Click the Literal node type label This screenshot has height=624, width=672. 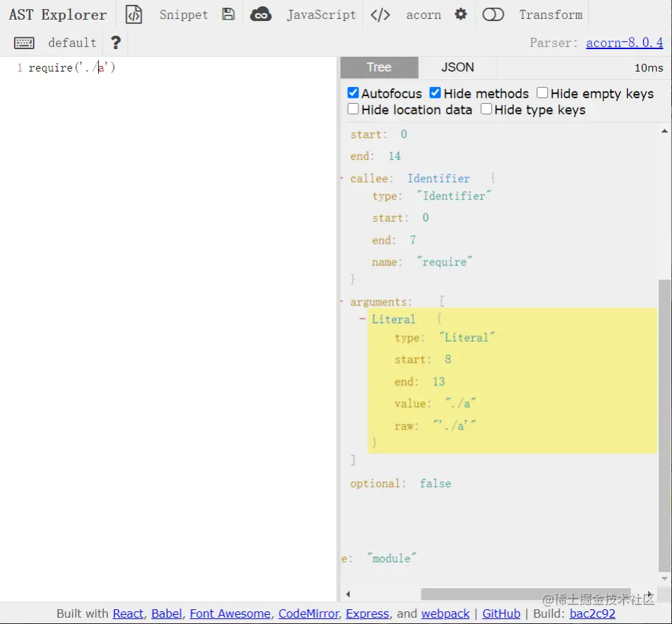[x=394, y=319]
